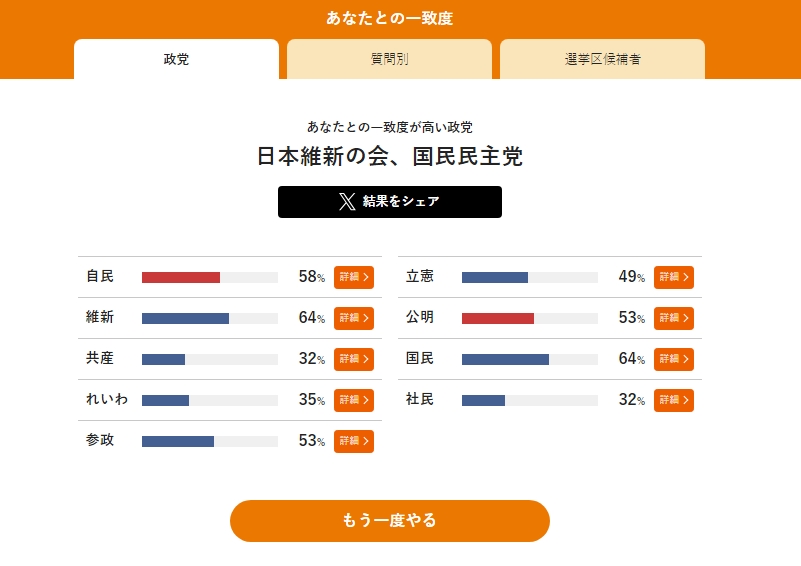Viewport: 801px width, 566px height.
Task: View 公明 party 詳細
Action: (673, 318)
